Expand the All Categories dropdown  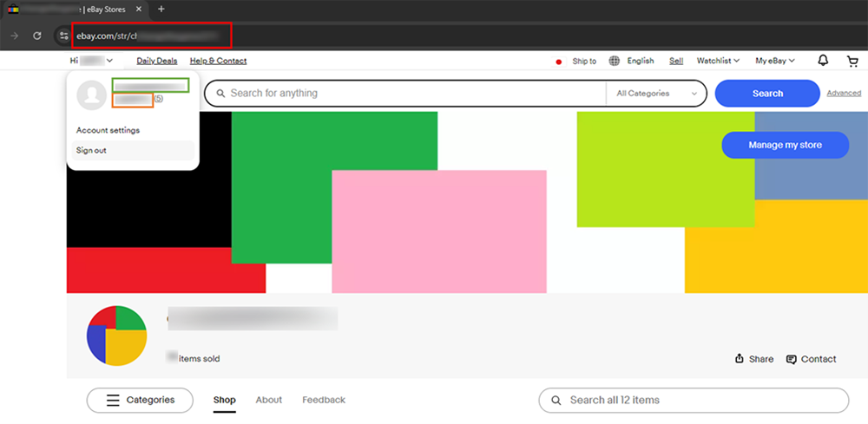point(656,94)
